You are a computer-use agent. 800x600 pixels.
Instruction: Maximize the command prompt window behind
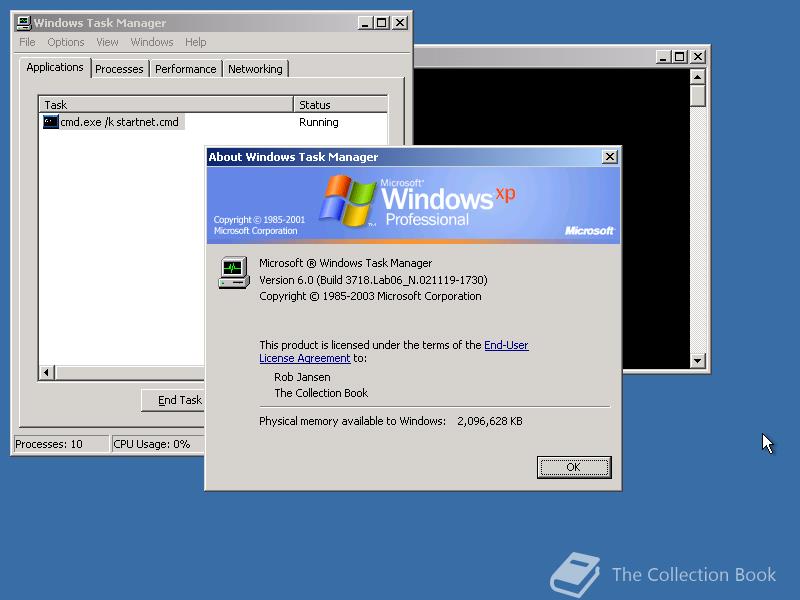click(680, 57)
